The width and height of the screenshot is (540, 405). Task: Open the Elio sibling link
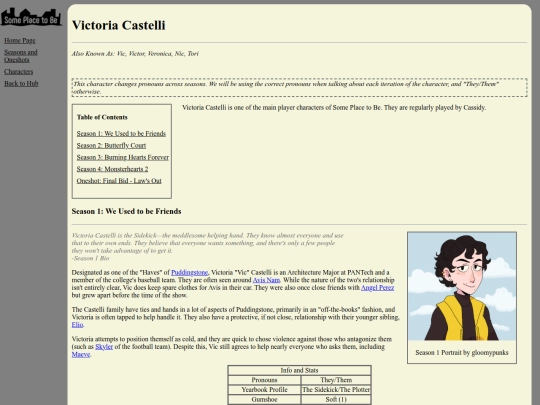click(77, 325)
